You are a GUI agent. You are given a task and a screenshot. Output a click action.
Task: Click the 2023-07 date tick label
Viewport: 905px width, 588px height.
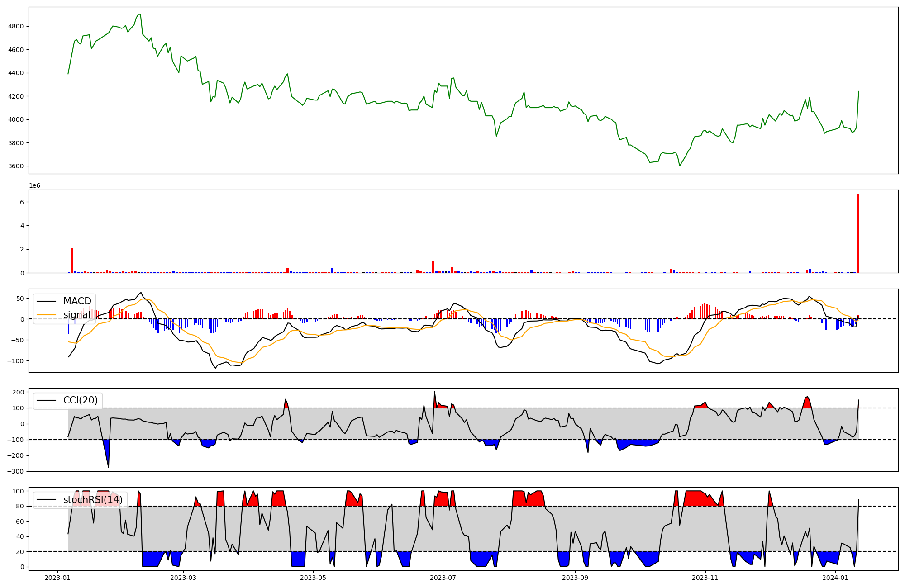[x=443, y=578]
